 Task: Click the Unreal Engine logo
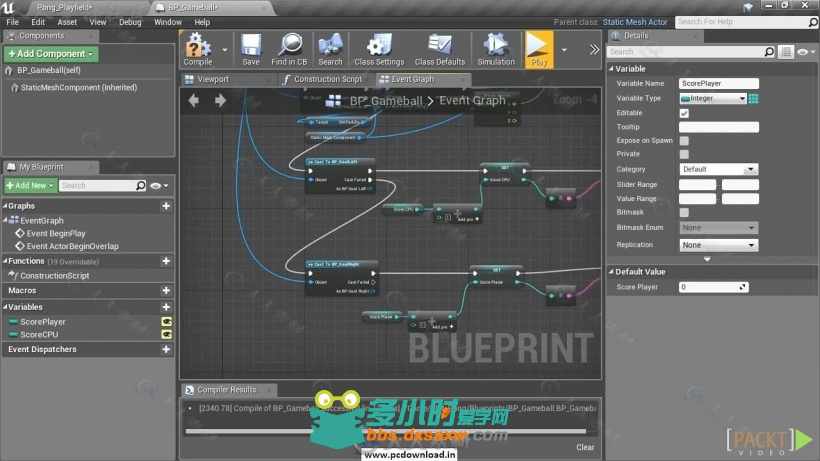[8, 7]
